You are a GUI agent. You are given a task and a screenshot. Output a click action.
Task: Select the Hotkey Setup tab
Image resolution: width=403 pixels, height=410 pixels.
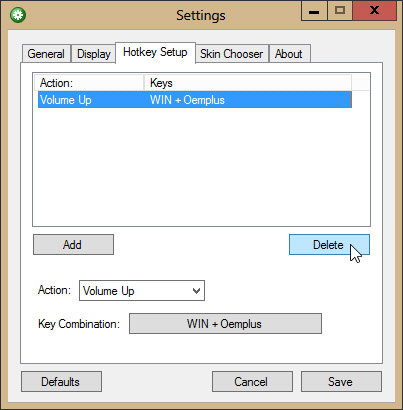click(155, 52)
